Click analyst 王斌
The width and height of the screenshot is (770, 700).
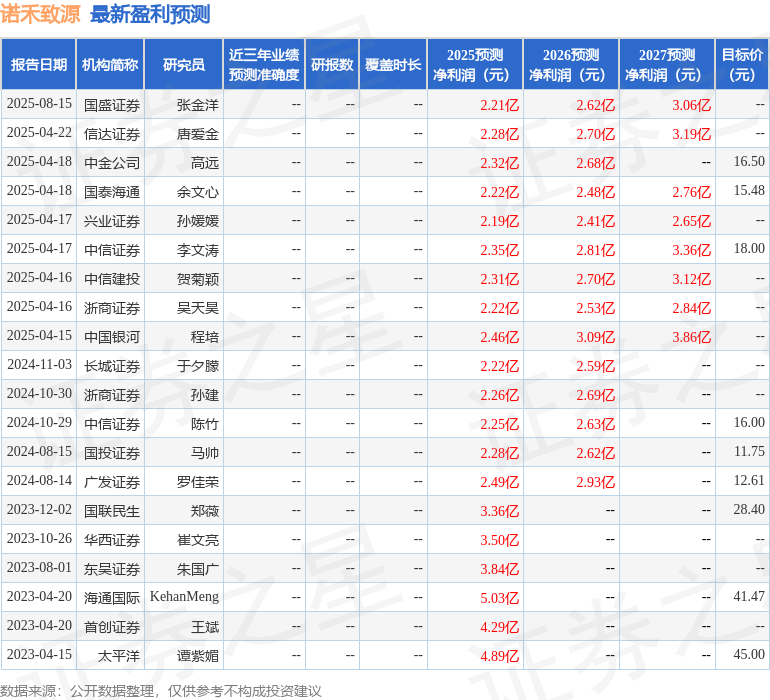[x=205, y=626]
